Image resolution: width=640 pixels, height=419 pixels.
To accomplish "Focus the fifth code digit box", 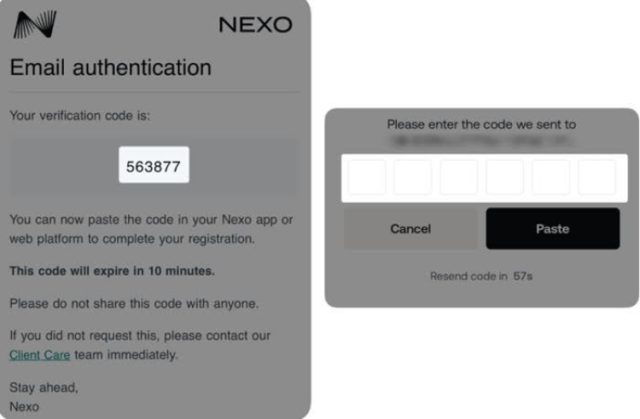I will (551, 178).
